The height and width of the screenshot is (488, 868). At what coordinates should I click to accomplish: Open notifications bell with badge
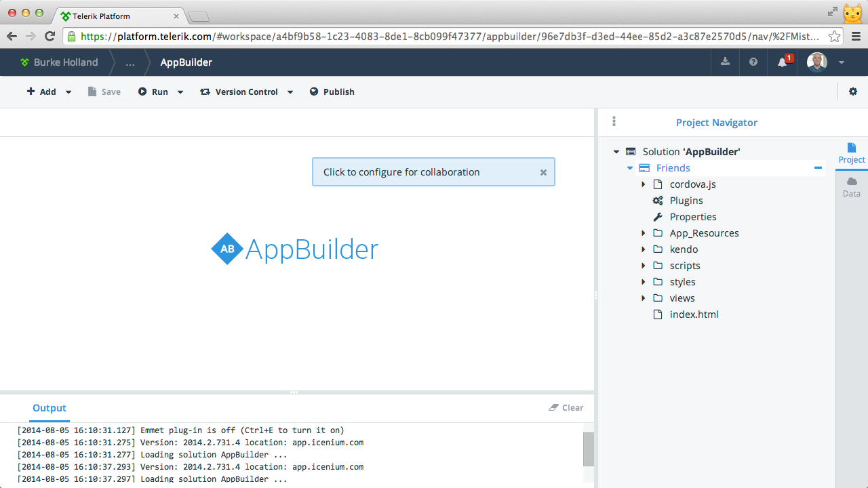click(784, 61)
